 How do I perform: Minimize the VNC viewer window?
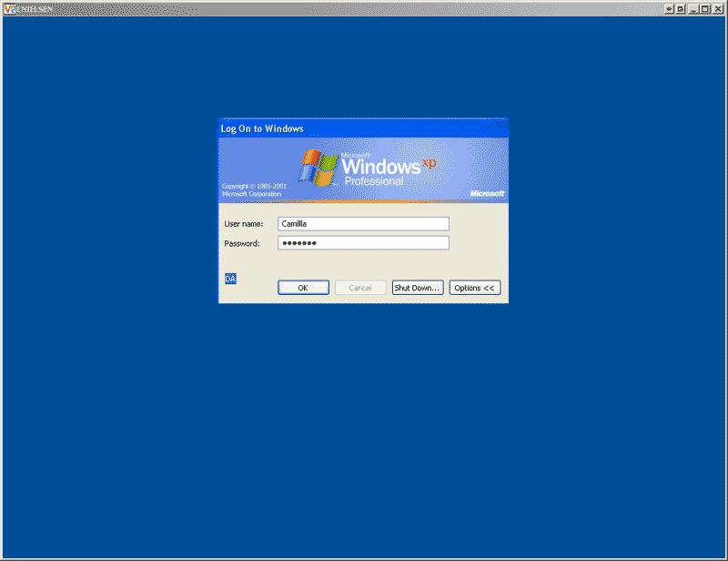693,9
